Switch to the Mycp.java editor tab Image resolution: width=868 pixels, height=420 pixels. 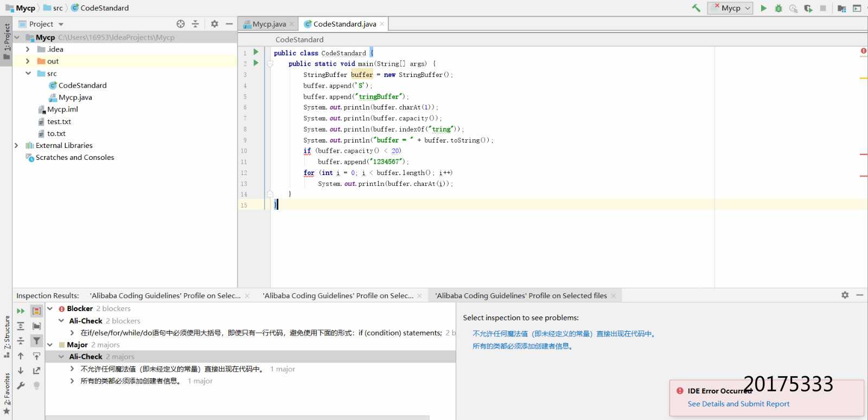pyautogui.click(x=269, y=24)
